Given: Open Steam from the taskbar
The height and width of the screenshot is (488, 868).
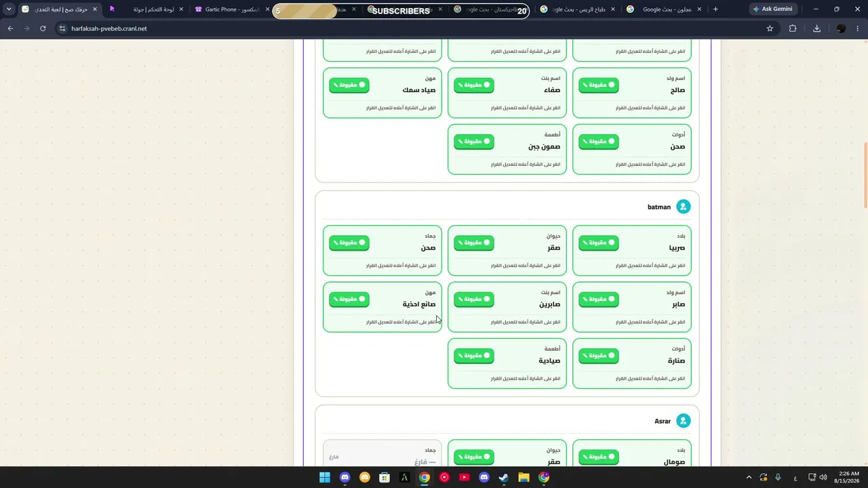Looking at the screenshot, I should (x=504, y=477).
